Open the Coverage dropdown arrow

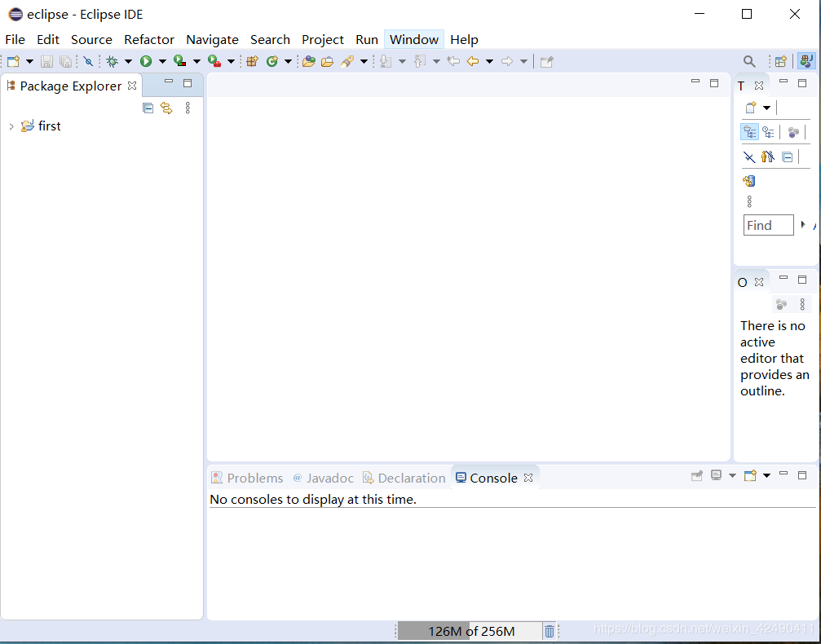click(196, 61)
